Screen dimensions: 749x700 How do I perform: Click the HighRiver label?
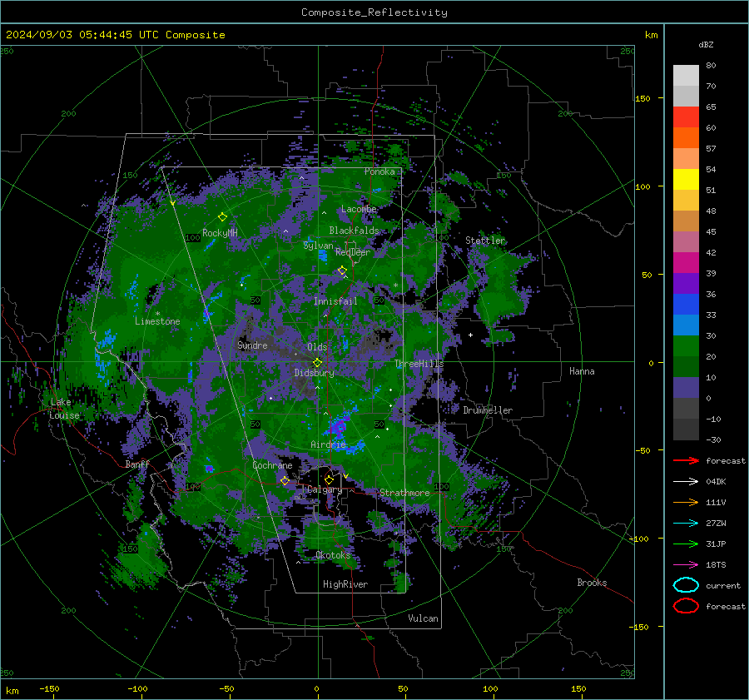tap(345, 584)
